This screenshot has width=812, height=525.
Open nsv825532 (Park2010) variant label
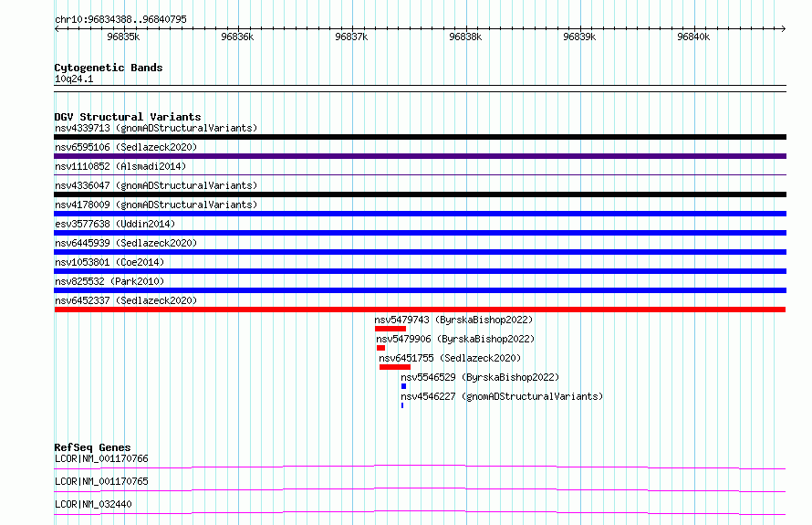(x=109, y=281)
